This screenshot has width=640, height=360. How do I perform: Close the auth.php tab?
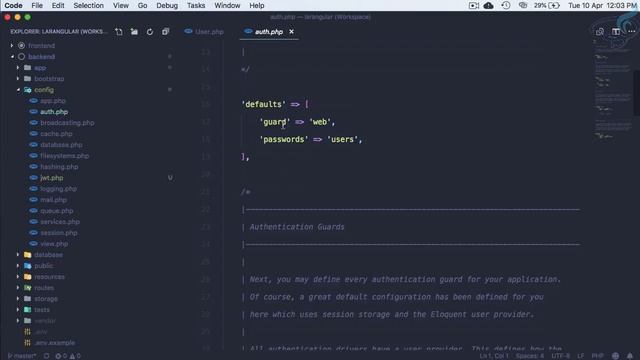point(291,31)
